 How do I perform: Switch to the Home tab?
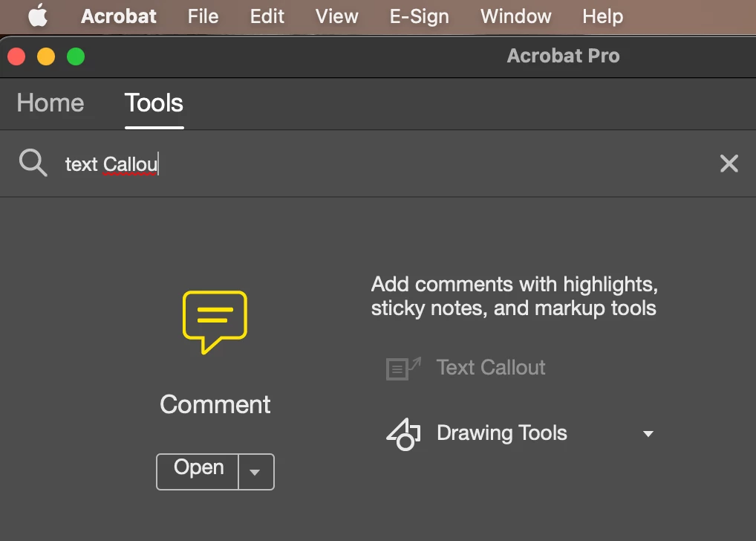point(50,103)
